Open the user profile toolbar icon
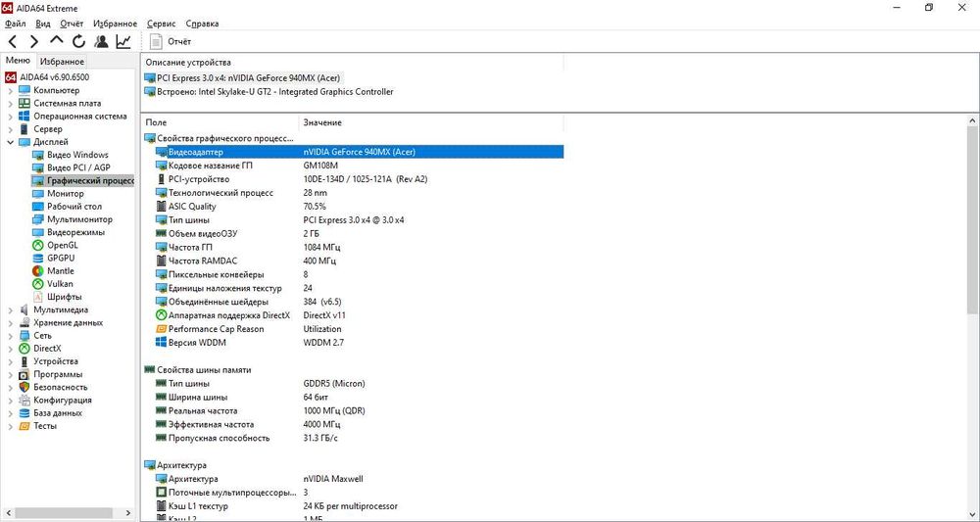The height and width of the screenshot is (522, 980). point(101,42)
